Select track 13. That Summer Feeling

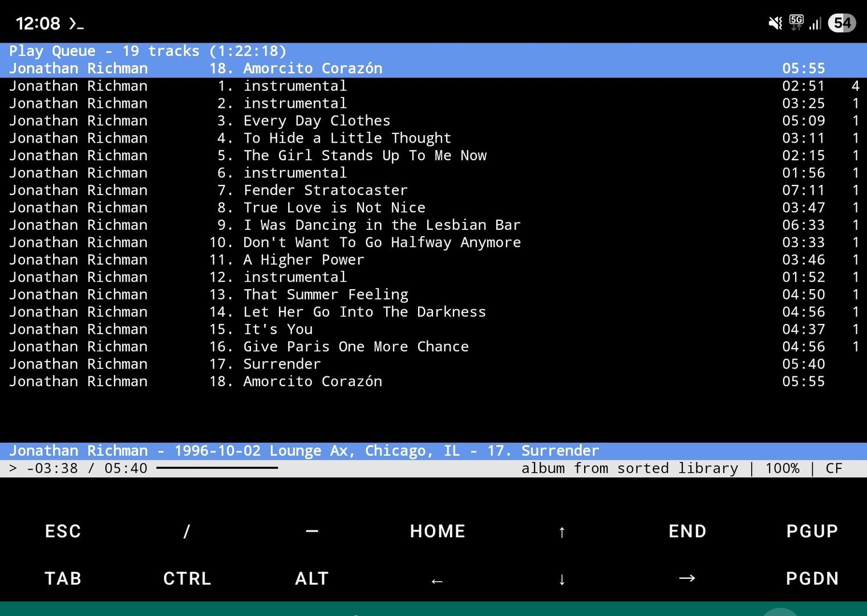(x=433, y=295)
